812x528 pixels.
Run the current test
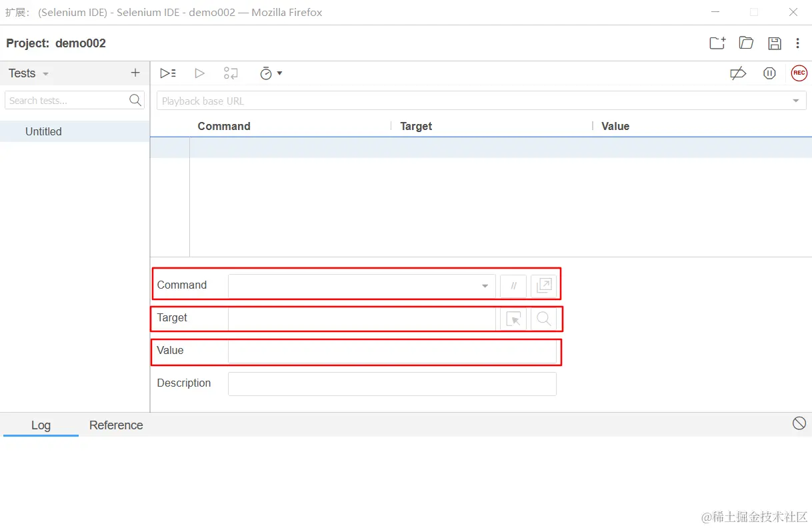click(x=199, y=73)
